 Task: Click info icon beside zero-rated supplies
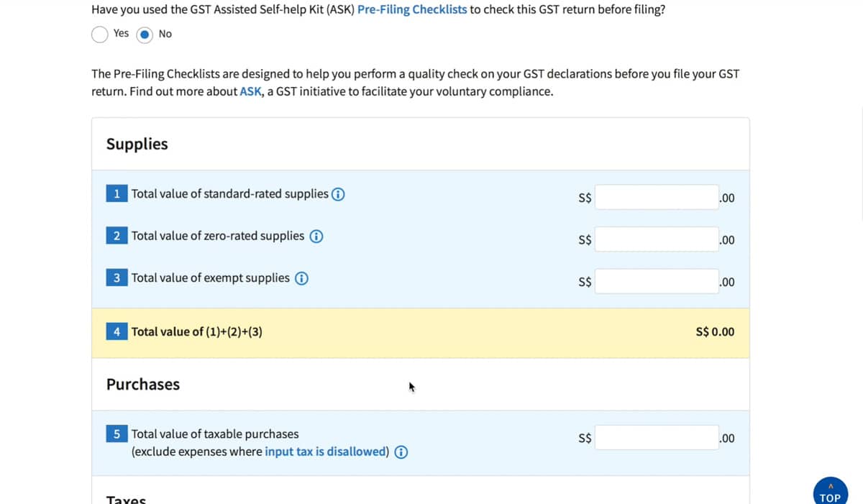[x=316, y=236]
